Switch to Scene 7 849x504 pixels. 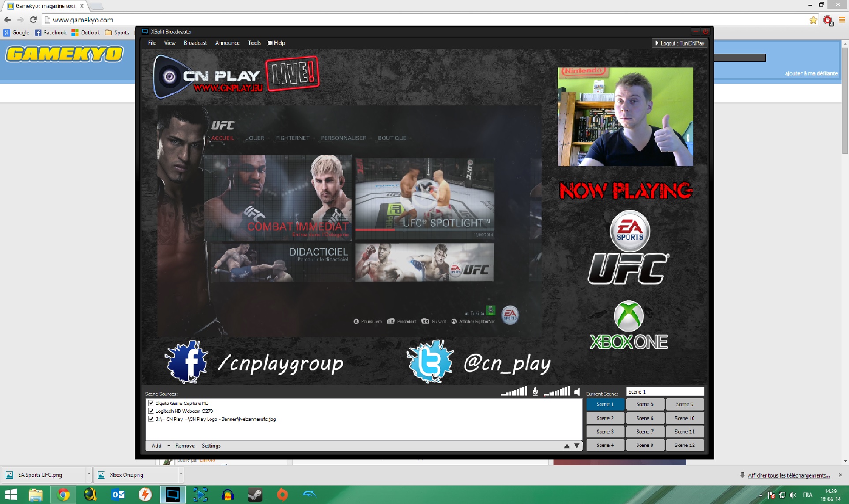point(645,432)
